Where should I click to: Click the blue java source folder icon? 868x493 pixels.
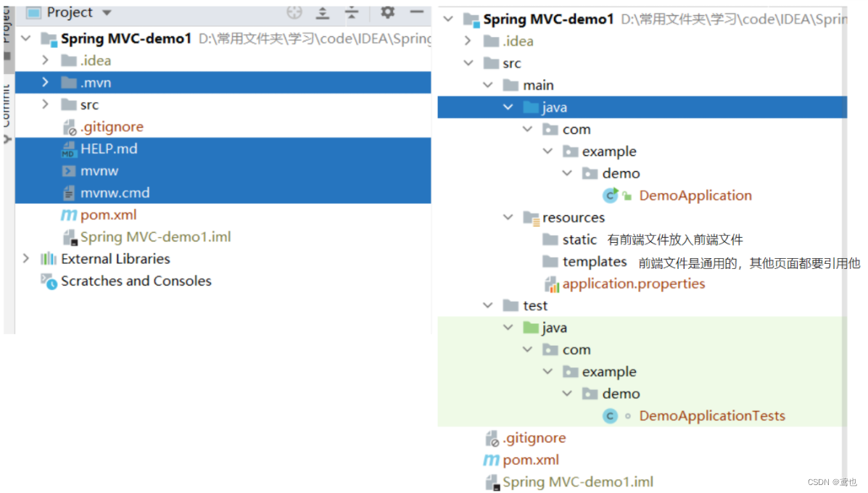pos(531,107)
